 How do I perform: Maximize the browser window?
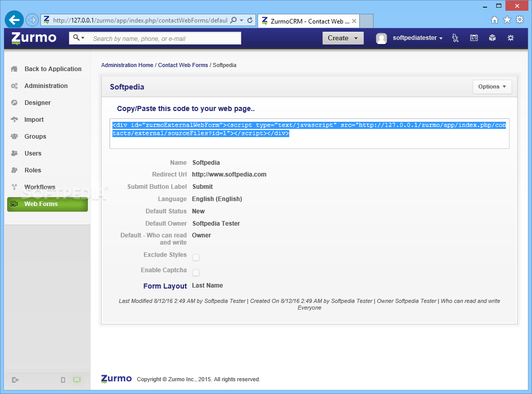pyautogui.click(x=498, y=6)
